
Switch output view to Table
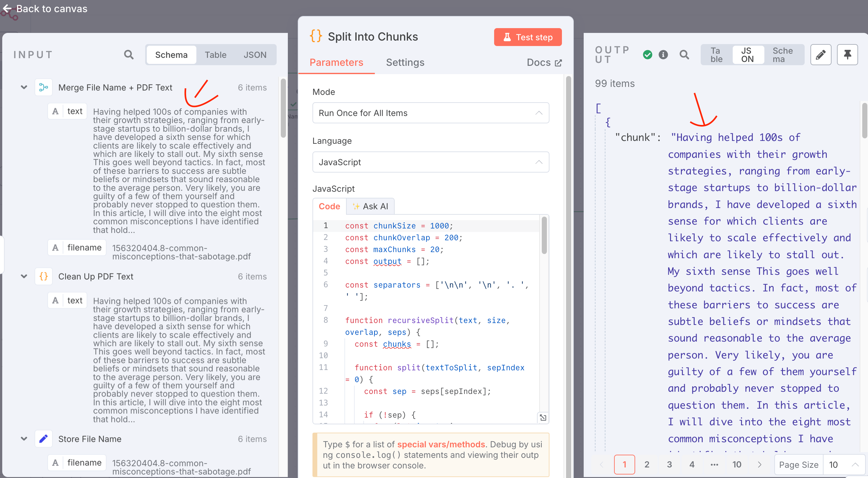pos(716,55)
